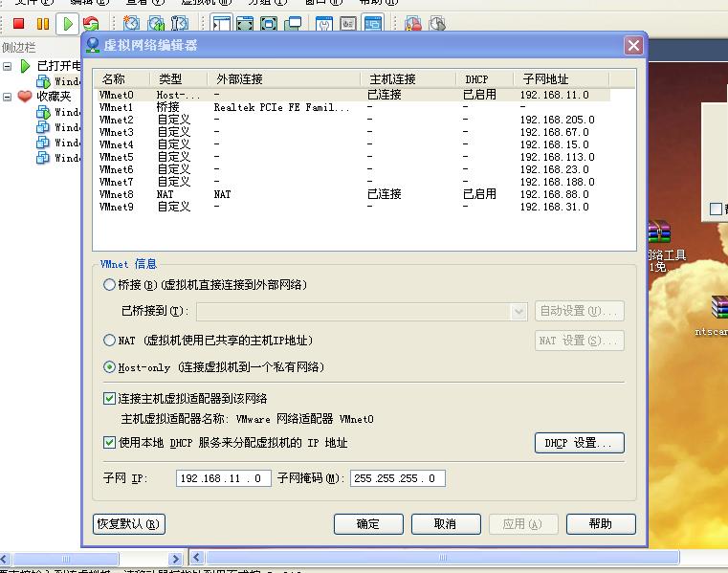728x573 pixels.
Task: Select the 桥接(B) bridged radio button
Action: (x=109, y=285)
